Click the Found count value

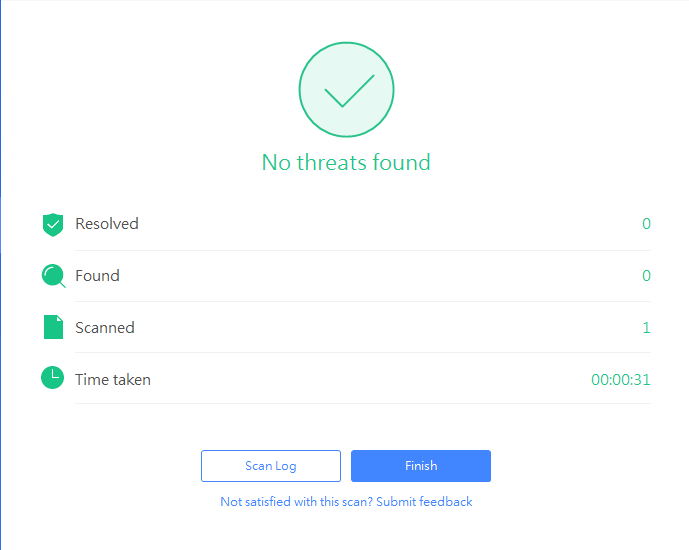646,276
